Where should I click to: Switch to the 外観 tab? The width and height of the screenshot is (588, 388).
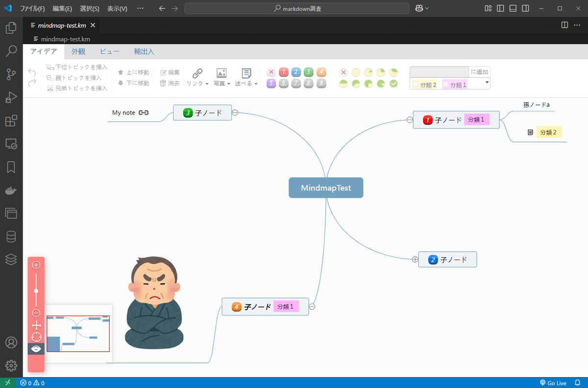pos(78,51)
